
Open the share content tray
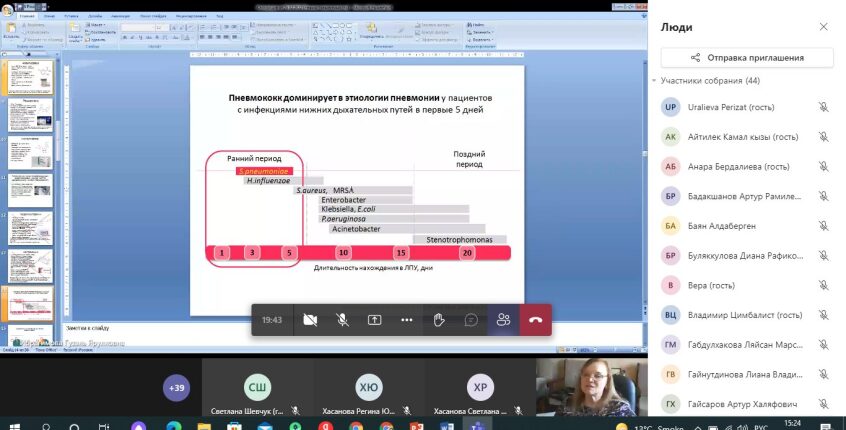[375, 320]
